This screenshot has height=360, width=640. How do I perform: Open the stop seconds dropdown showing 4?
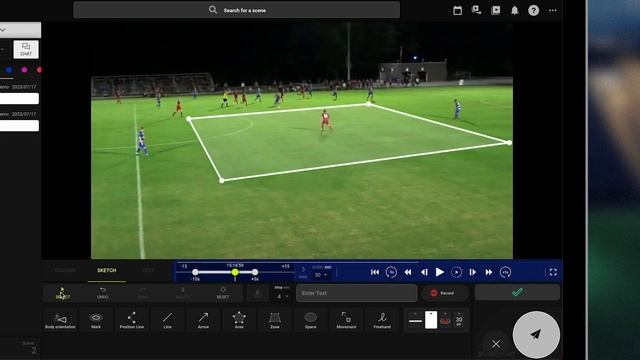[281, 296]
